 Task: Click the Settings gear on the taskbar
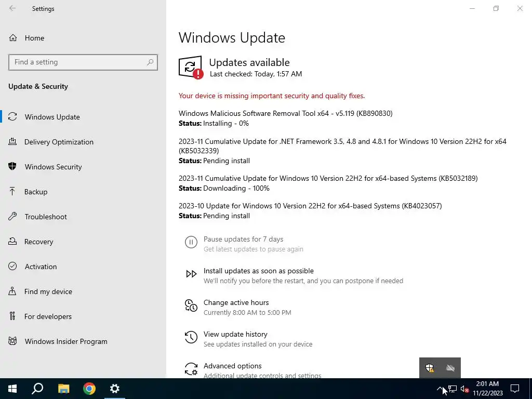coord(115,389)
